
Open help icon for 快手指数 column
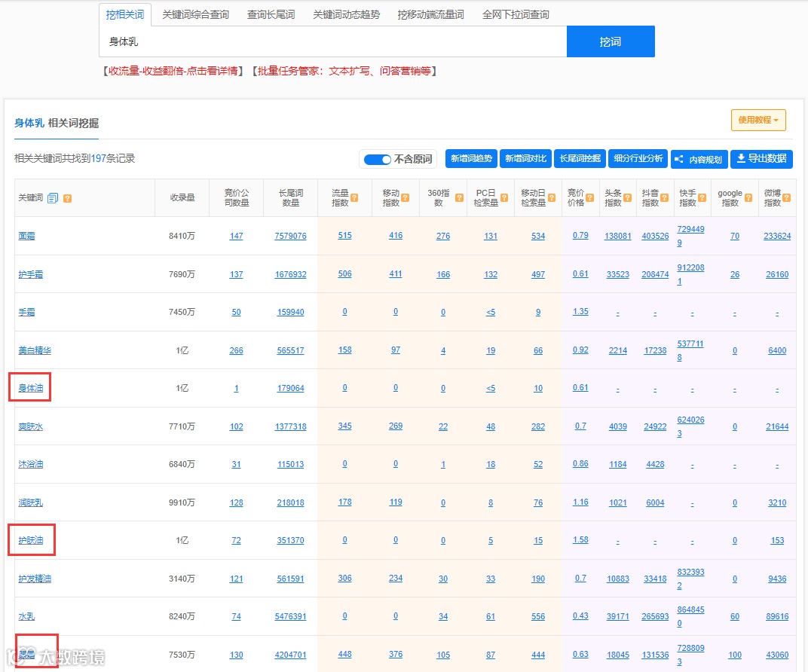[x=702, y=197]
